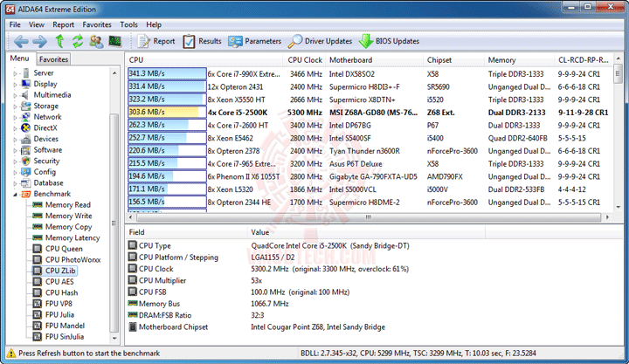The width and height of the screenshot is (629, 364).
Task: Open the Tools menu
Action: tap(128, 24)
